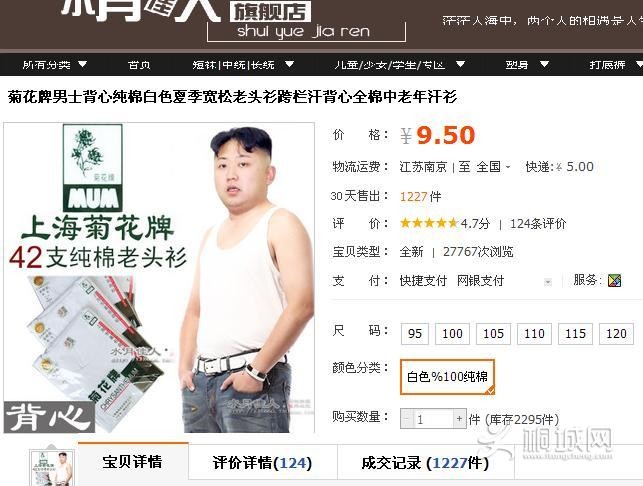Select size 105

(491, 334)
